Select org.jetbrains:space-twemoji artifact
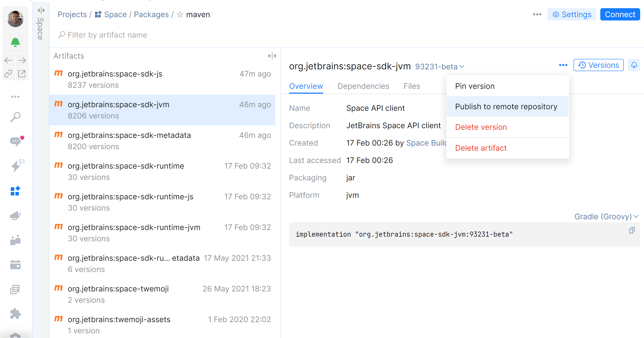The image size is (644, 338). (x=162, y=294)
